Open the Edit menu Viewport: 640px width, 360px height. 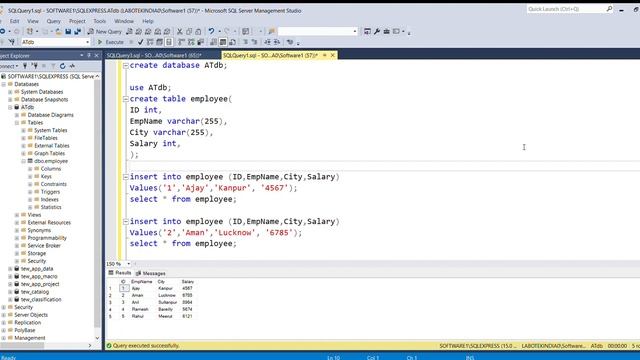(15, 21)
